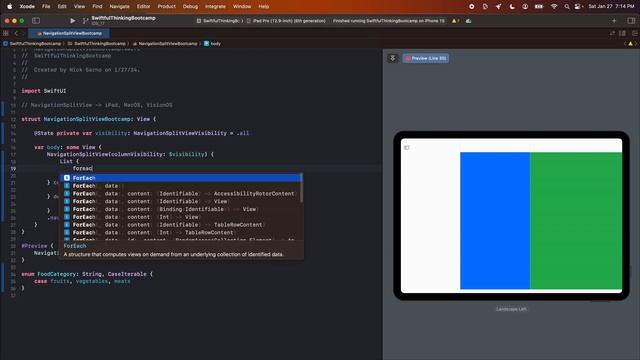Open the Debug menu
Viewport: 640px width, 360px height.
190,7
